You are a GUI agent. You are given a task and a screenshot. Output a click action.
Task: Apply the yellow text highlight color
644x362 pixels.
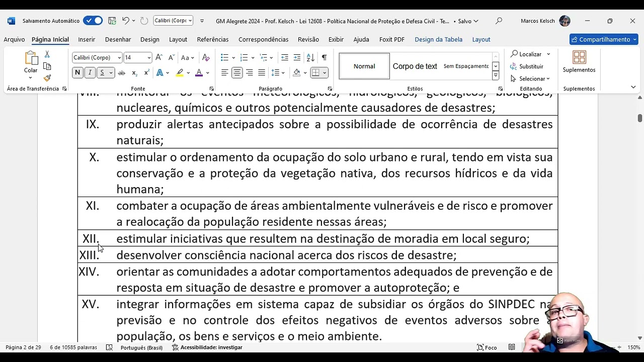pyautogui.click(x=180, y=73)
